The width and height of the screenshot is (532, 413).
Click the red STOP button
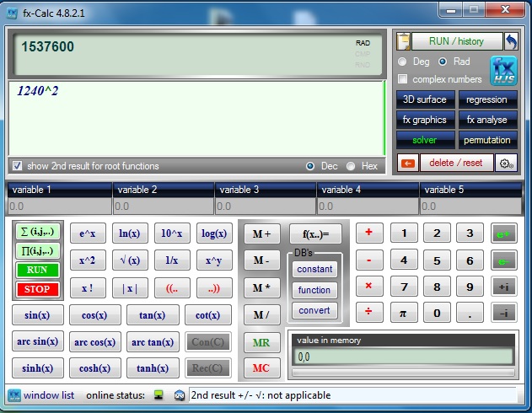tap(37, 289)
